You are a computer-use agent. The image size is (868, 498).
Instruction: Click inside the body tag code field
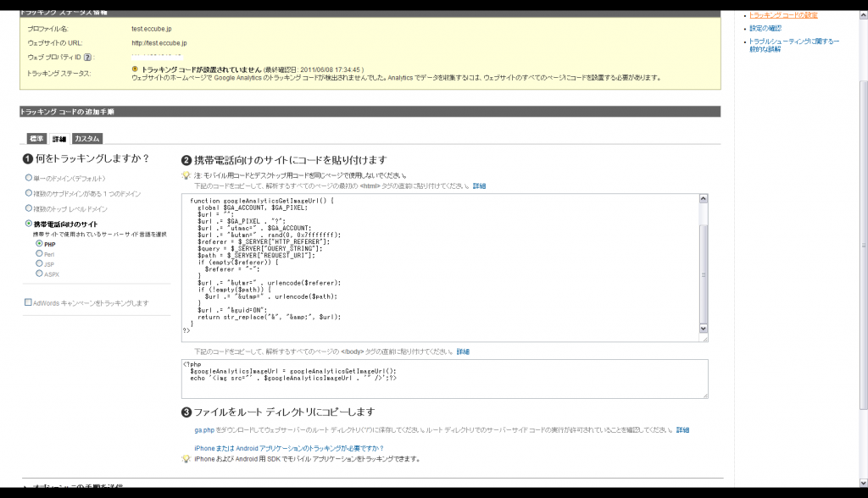tap(444, 379)
